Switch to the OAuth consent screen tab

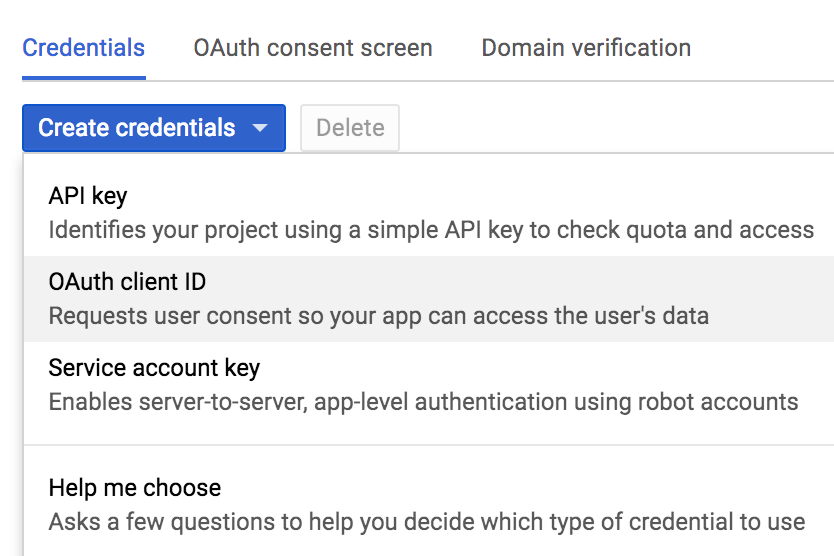point(313,48)
